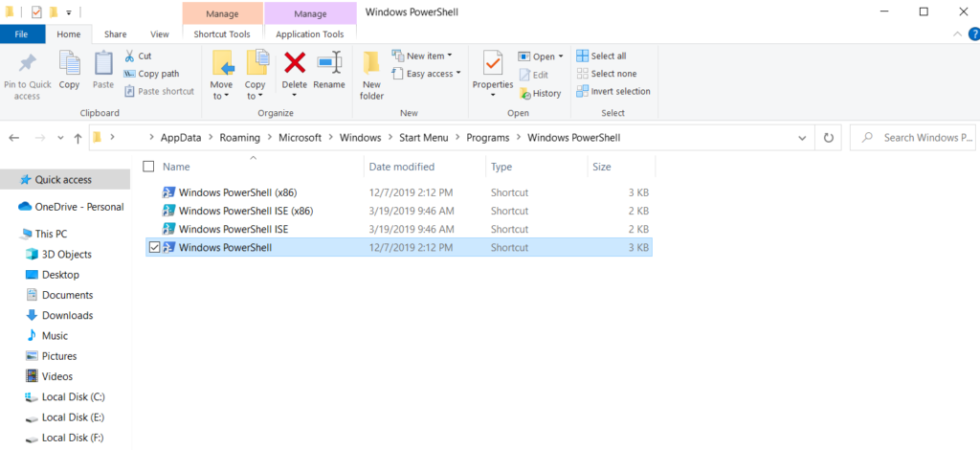Click Programs in the address breadcrumb
Image resolution: width=980 pixels, height=450 pixels.
pos(487,138)
